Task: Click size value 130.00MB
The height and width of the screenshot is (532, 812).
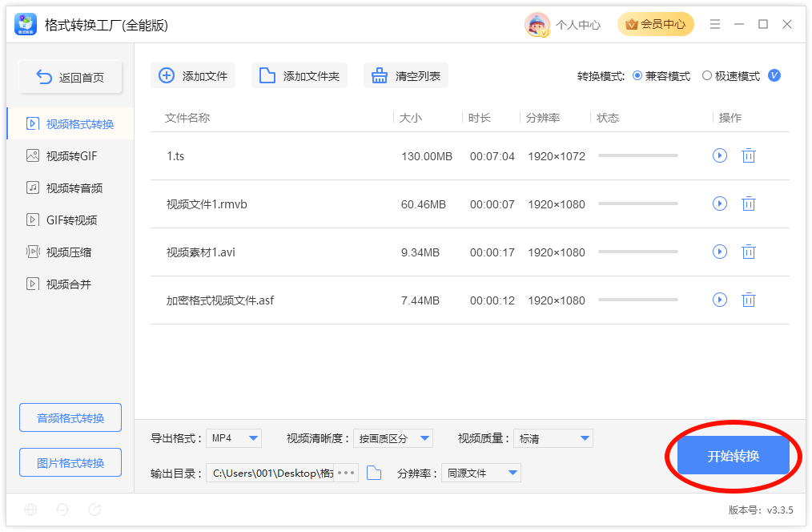Action: click(x=427, y=156)
